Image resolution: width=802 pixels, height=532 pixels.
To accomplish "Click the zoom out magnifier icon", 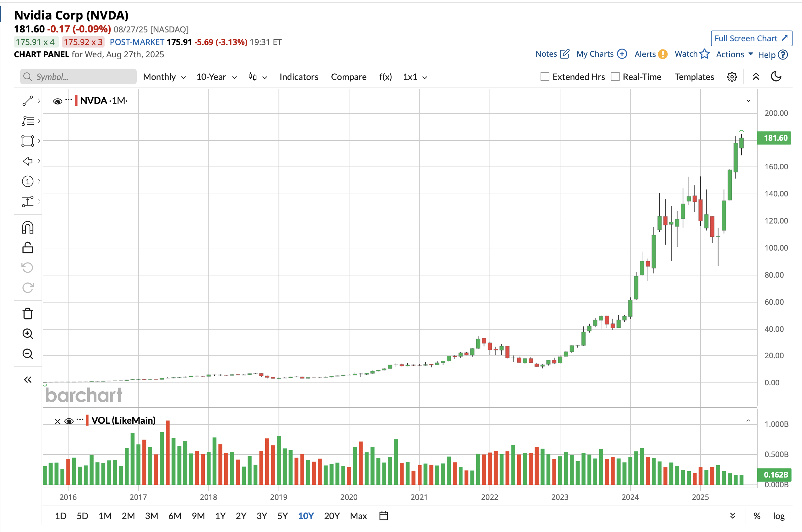I will [x=27, y=354].
